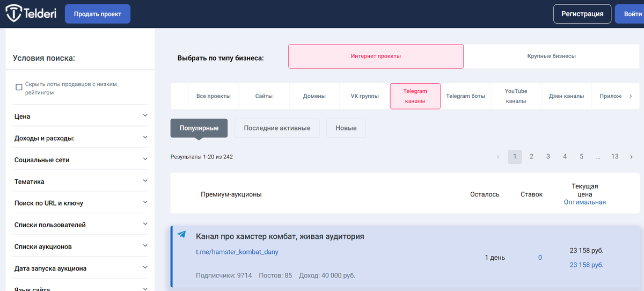The image size is (644, 291).
Task: Click the Регистрация button
Action: 582,14
